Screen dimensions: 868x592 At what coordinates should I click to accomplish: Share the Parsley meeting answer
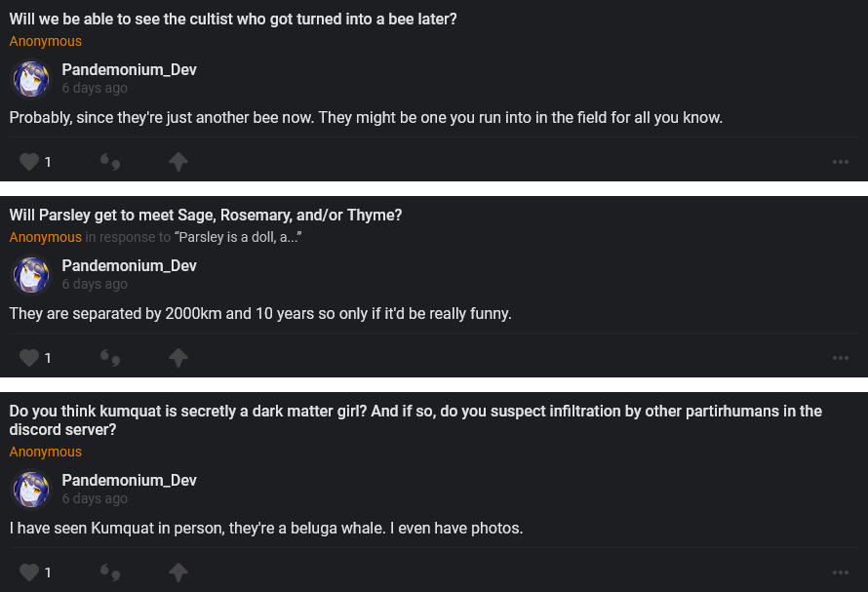(x=178, y=358)
